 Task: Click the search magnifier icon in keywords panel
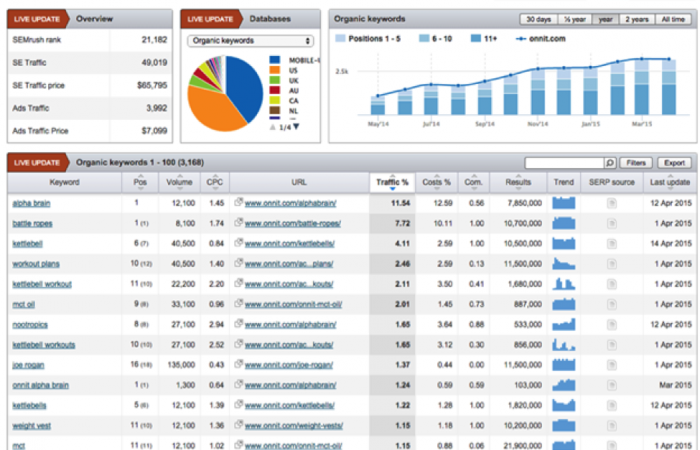click(x=610, y=163)
